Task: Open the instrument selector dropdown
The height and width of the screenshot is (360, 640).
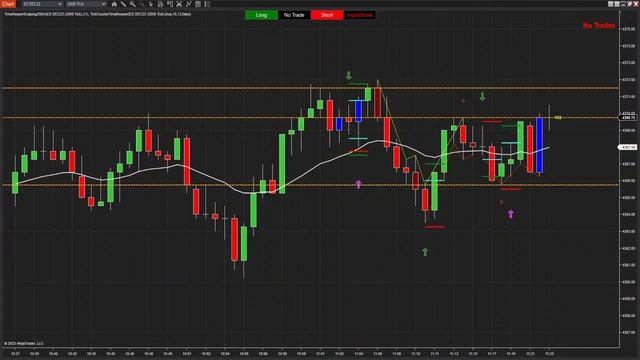Action: (42, 4)
